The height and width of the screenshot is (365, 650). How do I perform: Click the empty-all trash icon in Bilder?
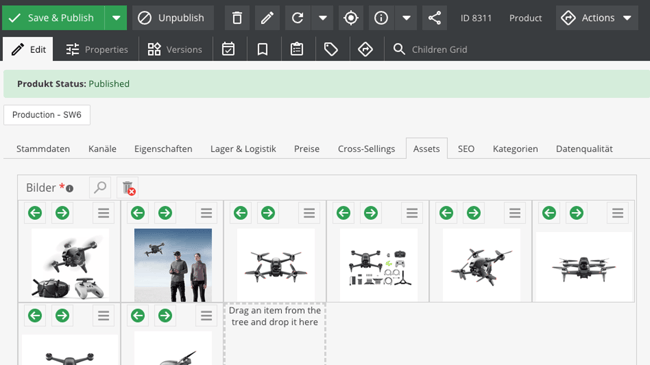pos(128,187)
